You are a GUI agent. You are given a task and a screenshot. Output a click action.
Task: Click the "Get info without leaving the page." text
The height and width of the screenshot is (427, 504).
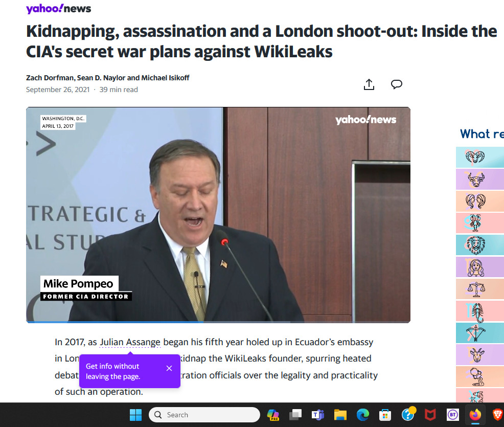(113, 371)
